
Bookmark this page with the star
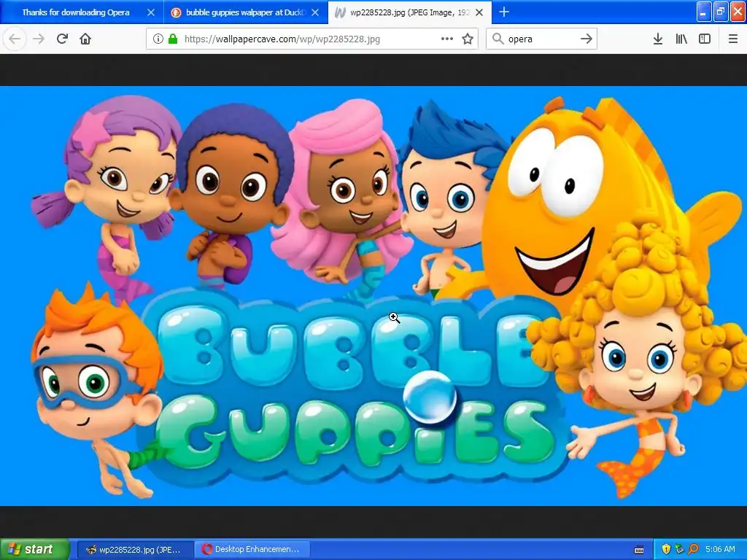(x=468, y=39)
